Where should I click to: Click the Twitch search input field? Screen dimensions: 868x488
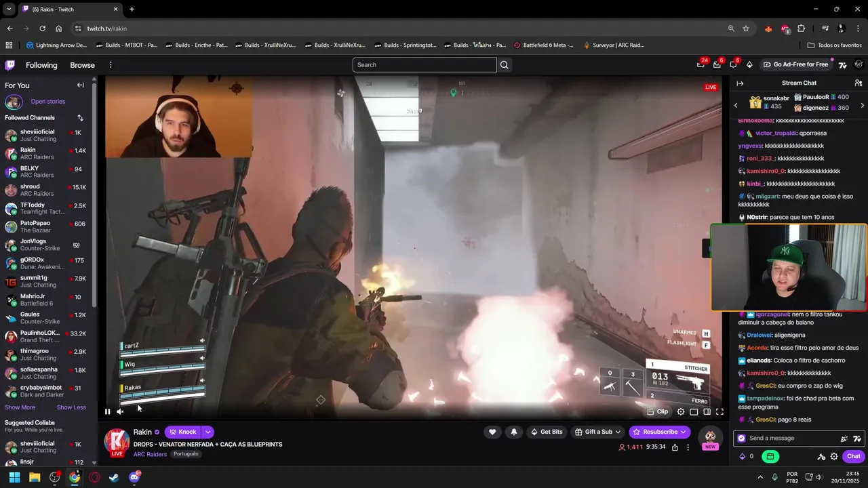(425, 65)
